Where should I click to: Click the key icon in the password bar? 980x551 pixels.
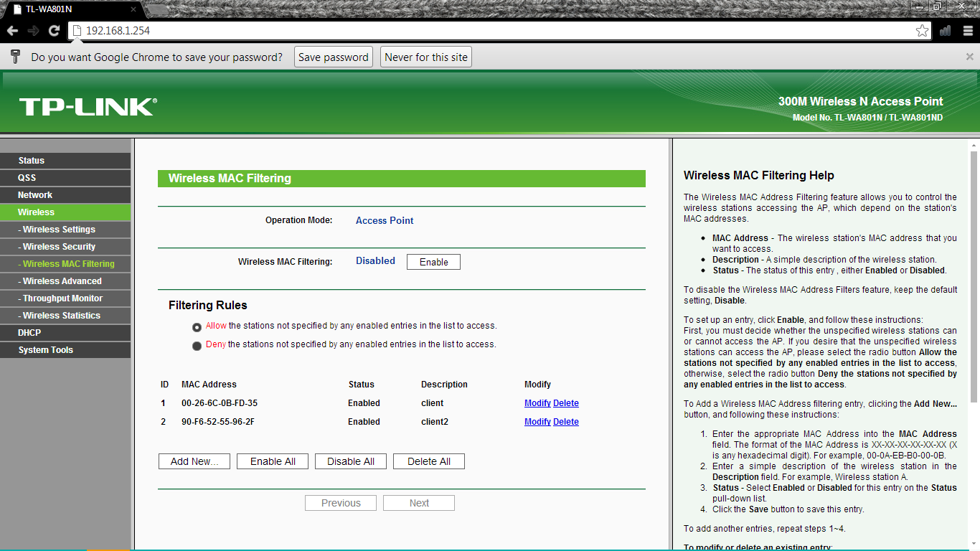pos(15,57)
